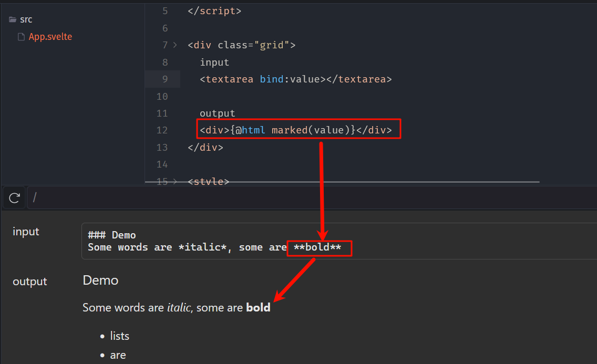
Task: Click the rendered Demo heading in the output
Action: click(x=100, y=280)
